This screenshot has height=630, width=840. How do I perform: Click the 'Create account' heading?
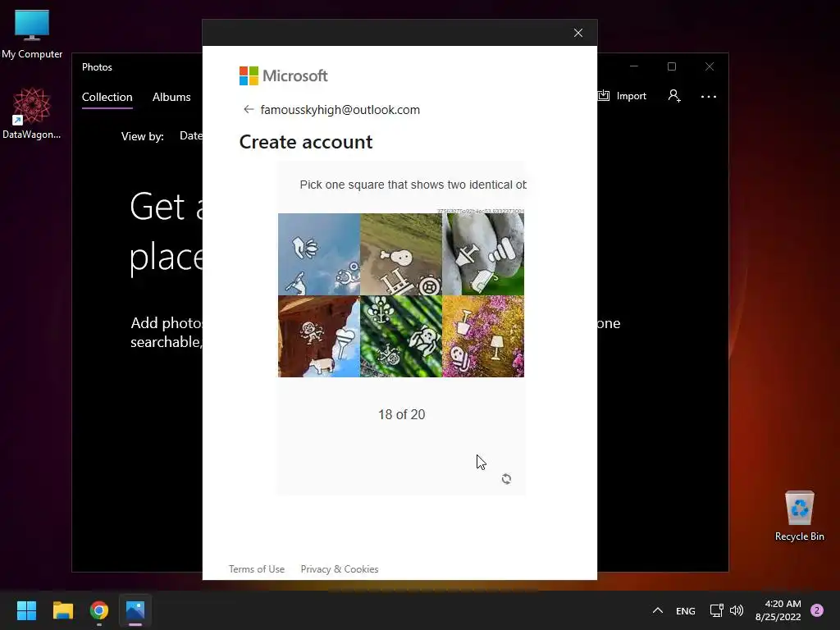[306, 142]
